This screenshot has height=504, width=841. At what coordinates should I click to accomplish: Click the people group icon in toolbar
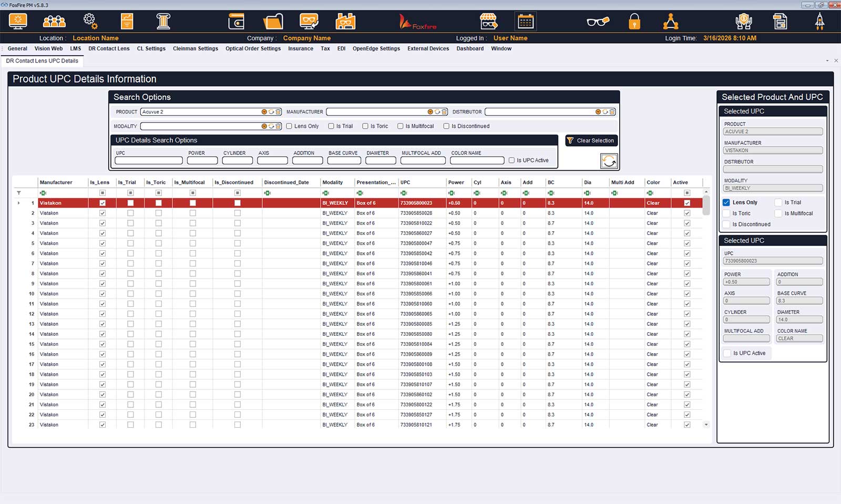(x=54, y=22)
